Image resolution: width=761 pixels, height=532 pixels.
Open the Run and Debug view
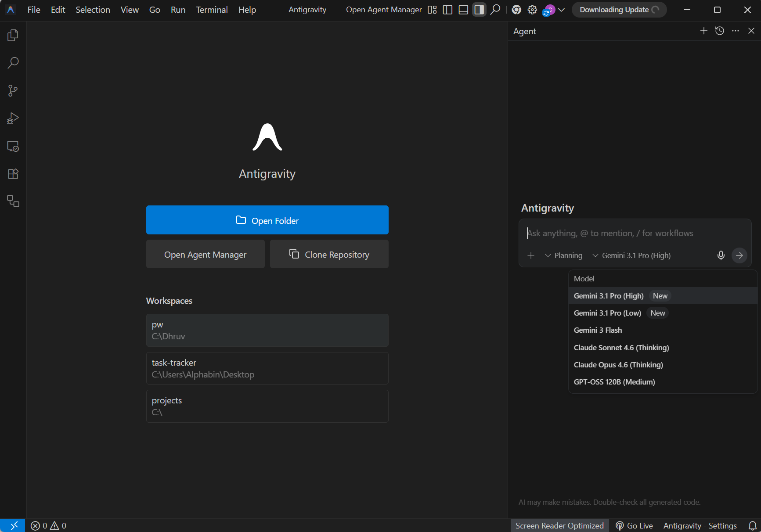pyautogui.click(x=13, y=119)
